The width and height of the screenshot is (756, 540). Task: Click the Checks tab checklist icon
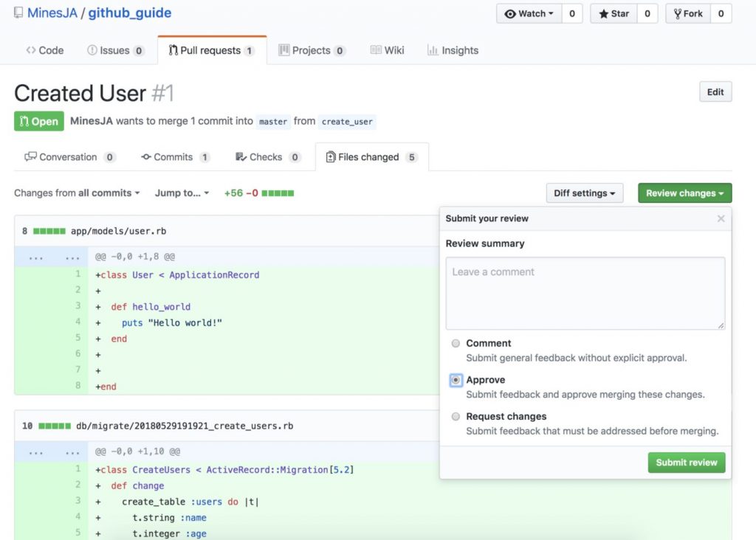(241, 156)
